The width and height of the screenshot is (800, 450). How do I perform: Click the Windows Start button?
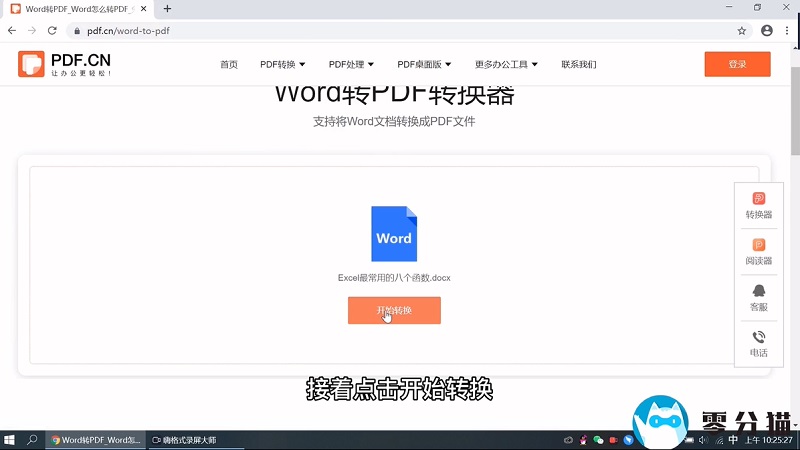click(x=11, y=440)
